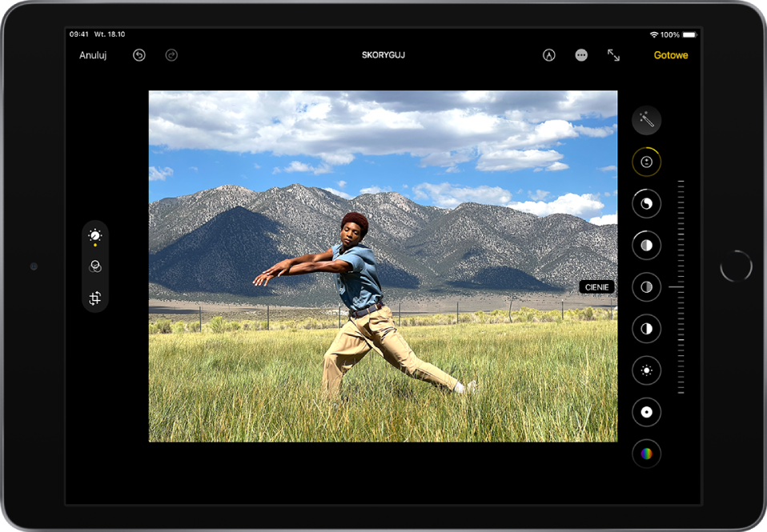Tap Gotowe to save changes
This screenshot has width=767, height=532.
[670, 55]
